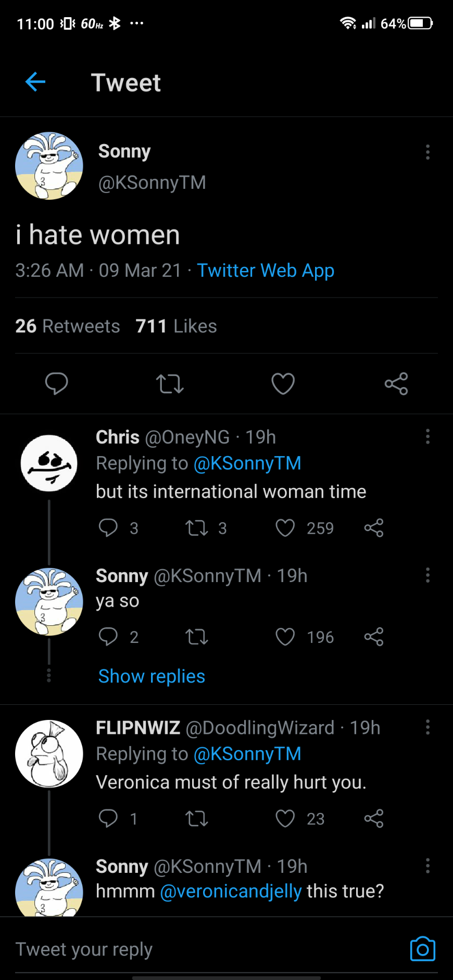Retweet the main tweet by Sonny
The height and width of the screenshot is (980, 453).
(170, 384)
